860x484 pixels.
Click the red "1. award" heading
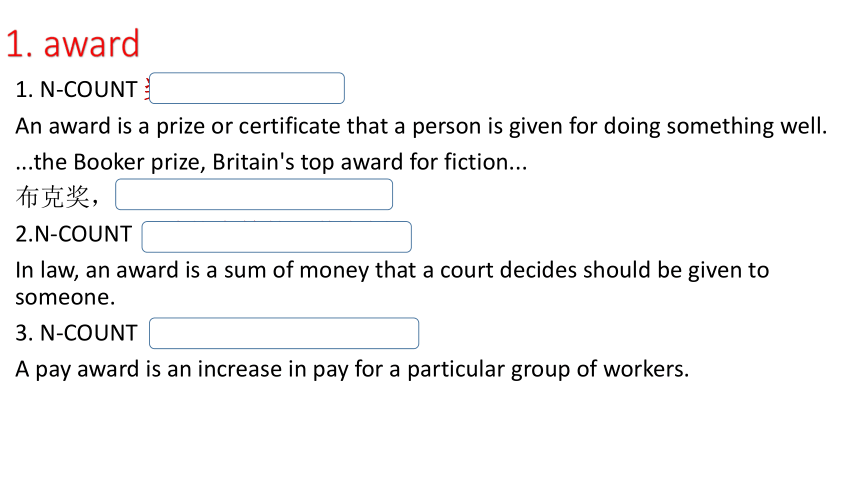[x=72, y=44]
